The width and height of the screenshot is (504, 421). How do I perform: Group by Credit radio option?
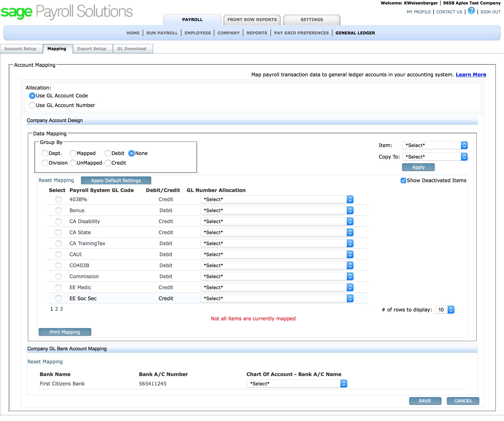point(108,163)
